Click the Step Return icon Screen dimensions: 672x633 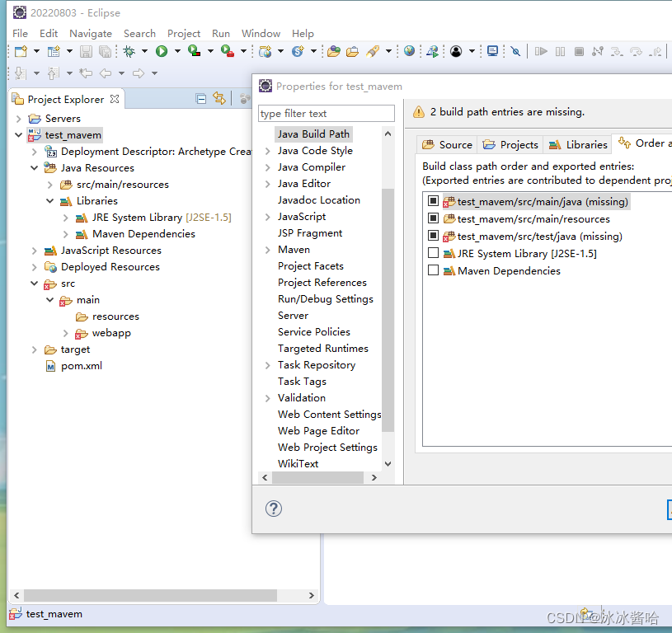click(x=655, y=52)
